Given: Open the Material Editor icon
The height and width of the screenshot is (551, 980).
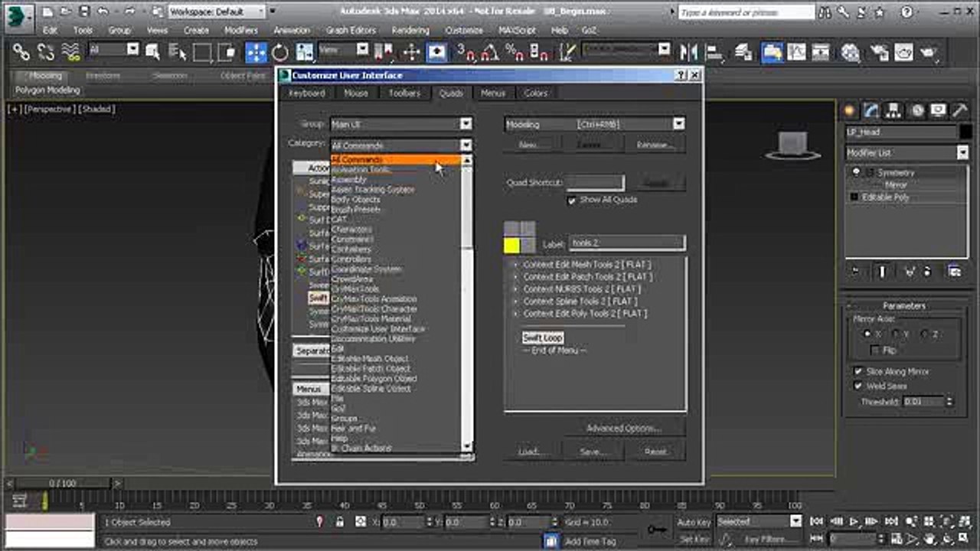Looking at the screenshot, I should click(851, 52).
